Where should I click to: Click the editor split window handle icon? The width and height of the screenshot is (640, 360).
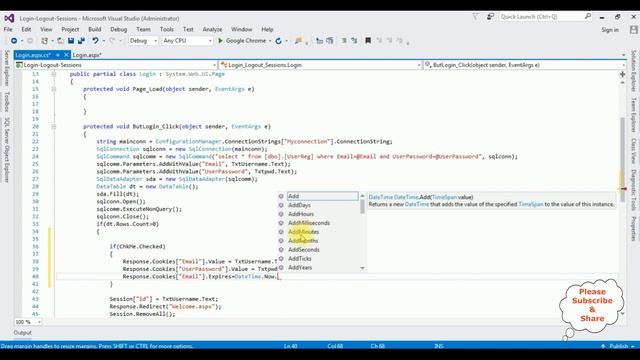(x=622, y=74)
